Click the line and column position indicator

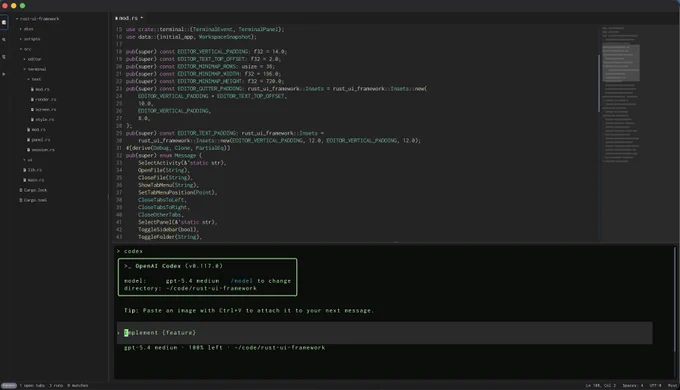[x=601, y=385]
